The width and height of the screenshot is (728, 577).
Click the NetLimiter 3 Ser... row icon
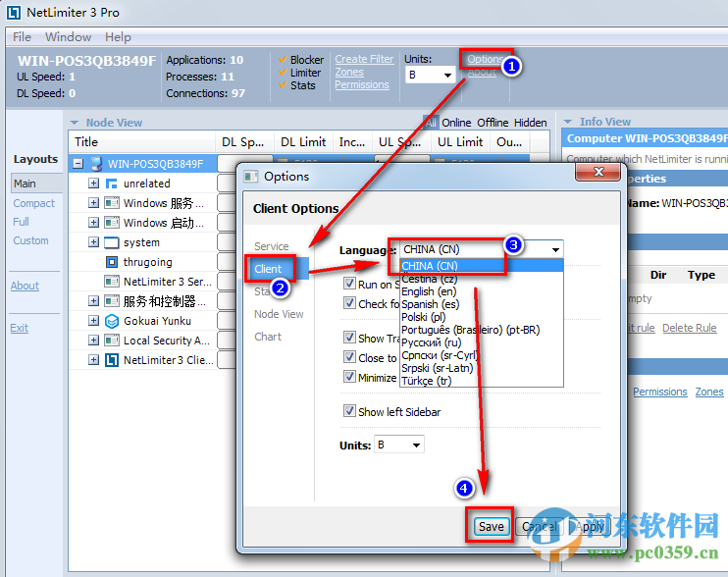pyautogui.click(x=112, y=282)
